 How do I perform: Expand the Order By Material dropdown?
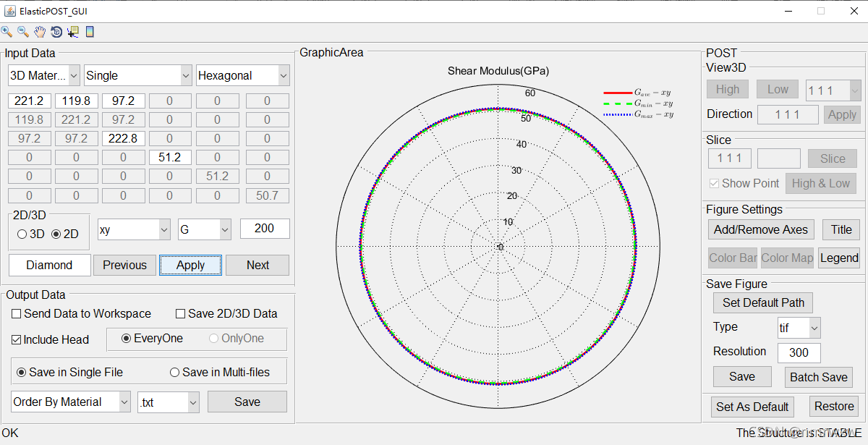[x=71, y=402]
